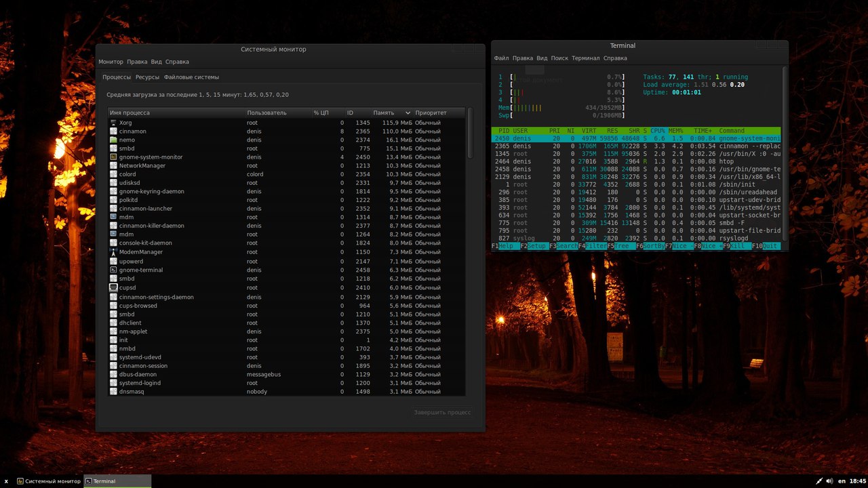This screenshot has width=868, height=488.
Task: Open the Terminal's Поиск menu
Action: (x=559, y=58)
